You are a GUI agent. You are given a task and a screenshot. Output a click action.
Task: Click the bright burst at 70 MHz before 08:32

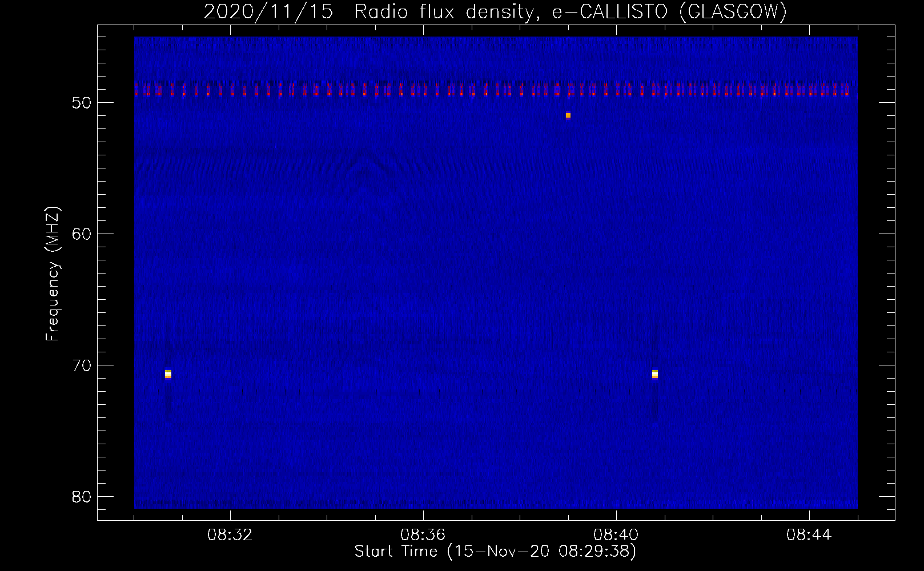[x=168, y=374]
